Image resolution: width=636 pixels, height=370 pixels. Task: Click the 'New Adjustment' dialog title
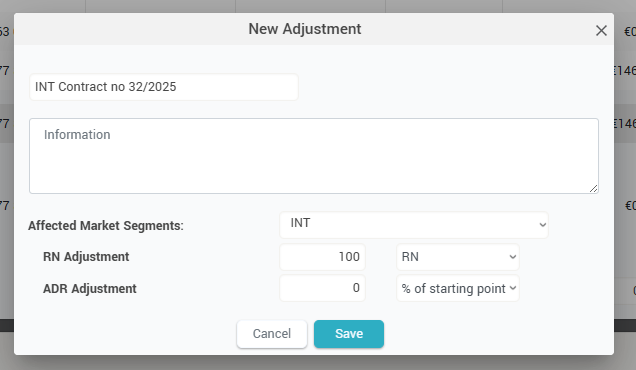click(x=305, y=29)
